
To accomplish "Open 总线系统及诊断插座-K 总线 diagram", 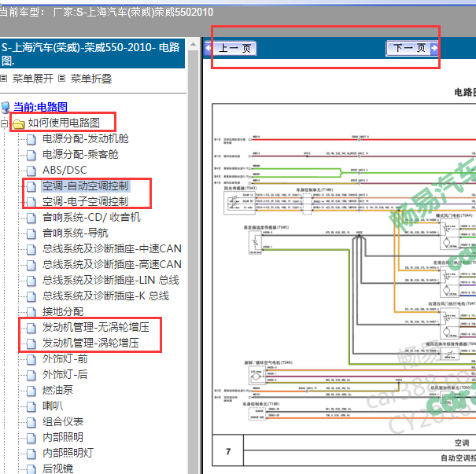I will (x=105, y=296).
